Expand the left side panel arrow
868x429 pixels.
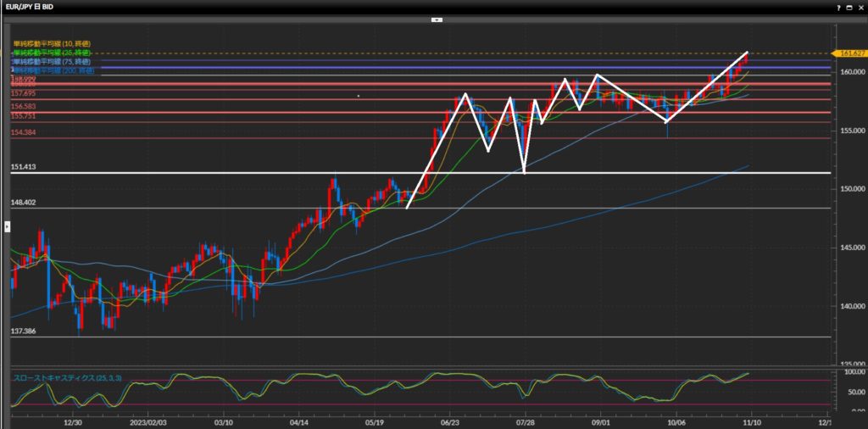click(7, 226)
